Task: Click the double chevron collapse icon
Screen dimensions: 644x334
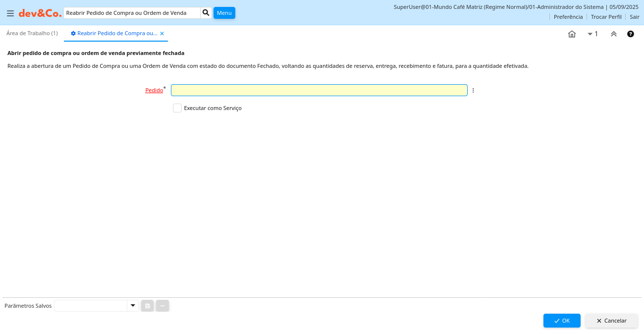Action: pyautogui.click(x=613, y=34)
